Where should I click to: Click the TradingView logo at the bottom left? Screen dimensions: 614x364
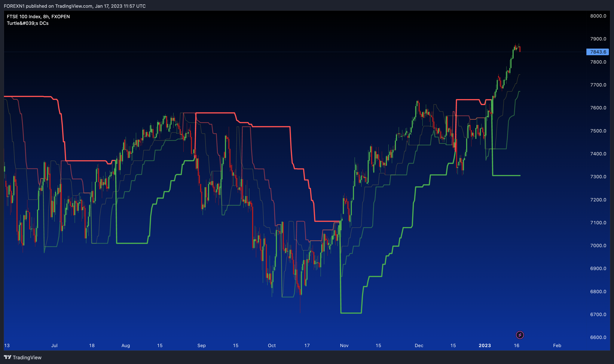(22, 357)
